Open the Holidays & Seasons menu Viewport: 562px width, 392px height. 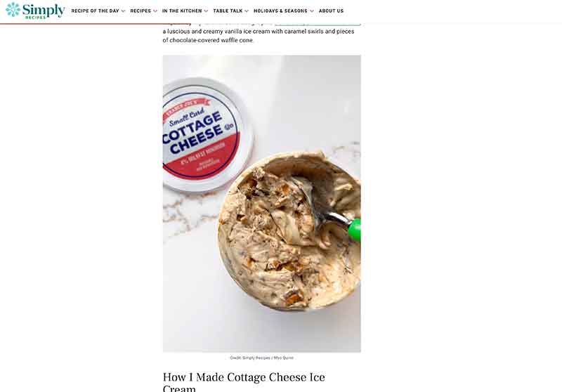pos(280,11)
